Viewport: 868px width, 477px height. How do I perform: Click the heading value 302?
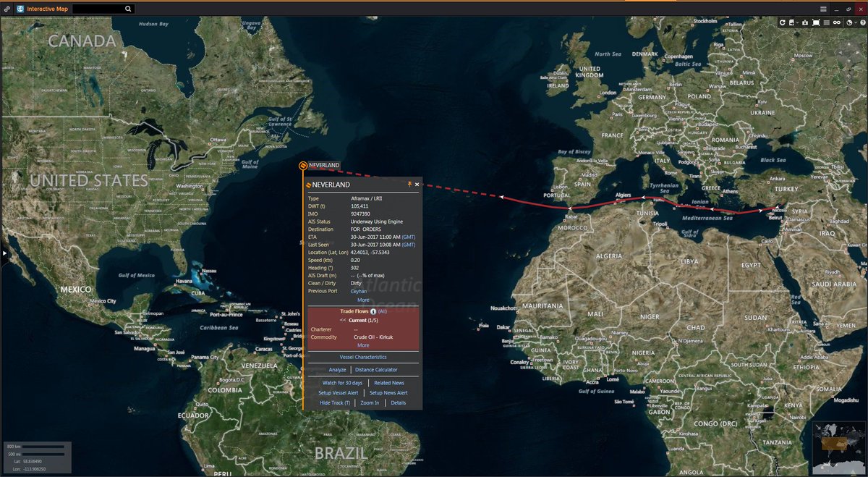click(x=355, y=268)
